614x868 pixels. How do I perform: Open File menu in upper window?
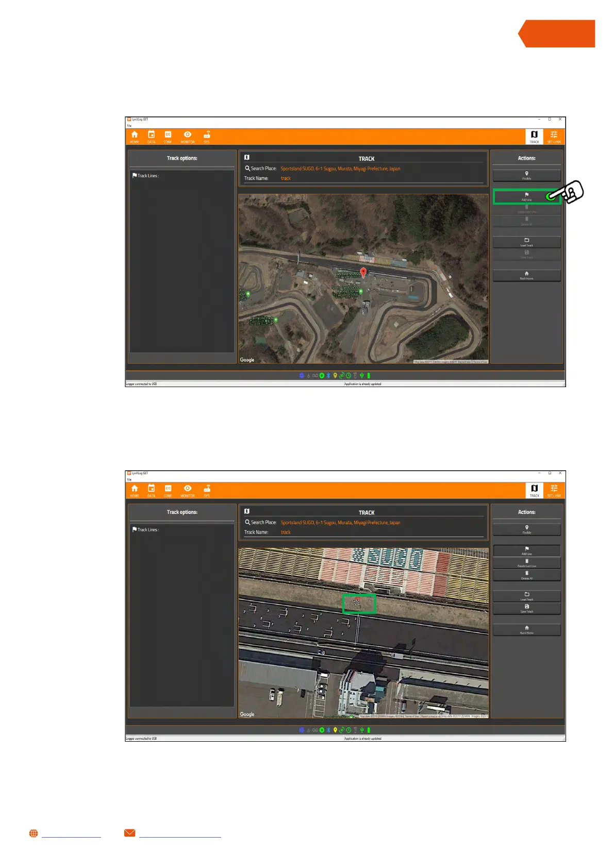point(129,125)
